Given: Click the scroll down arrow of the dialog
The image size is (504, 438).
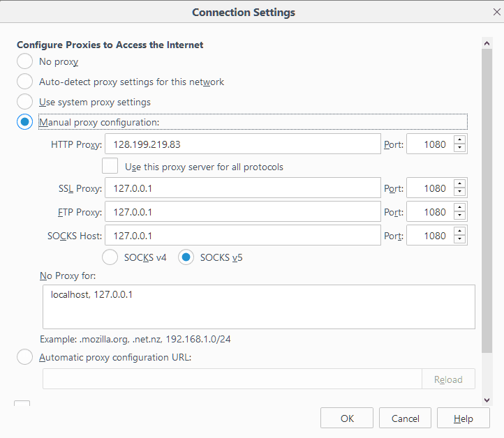Looking at the screenshot, I should (487, 400).
